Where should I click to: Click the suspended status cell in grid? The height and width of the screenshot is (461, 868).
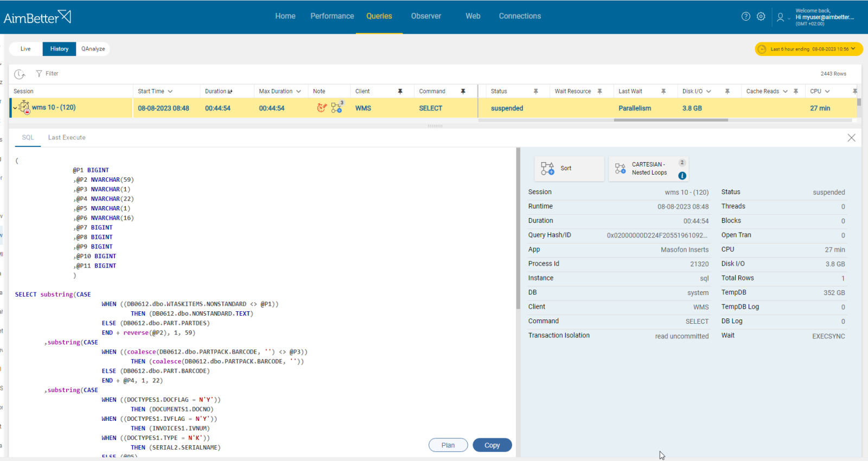pos(507,108)
